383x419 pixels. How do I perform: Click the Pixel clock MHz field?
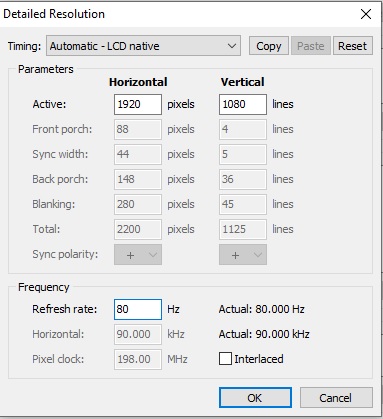[x=138, y=359]
